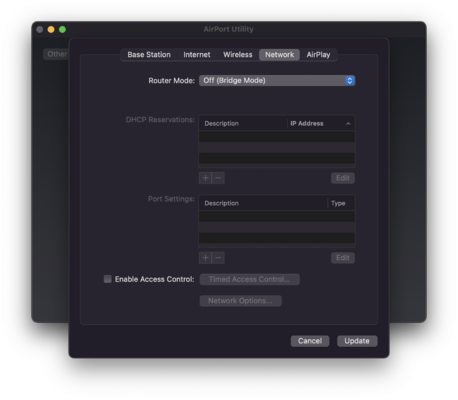Remove DHCP reservation with minus button

pyautogui.click(x=218, y=178)
